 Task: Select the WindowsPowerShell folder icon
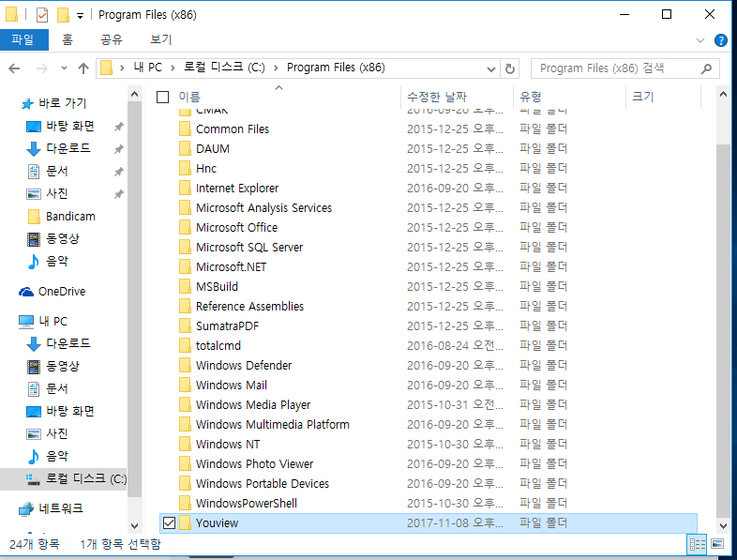186,504
